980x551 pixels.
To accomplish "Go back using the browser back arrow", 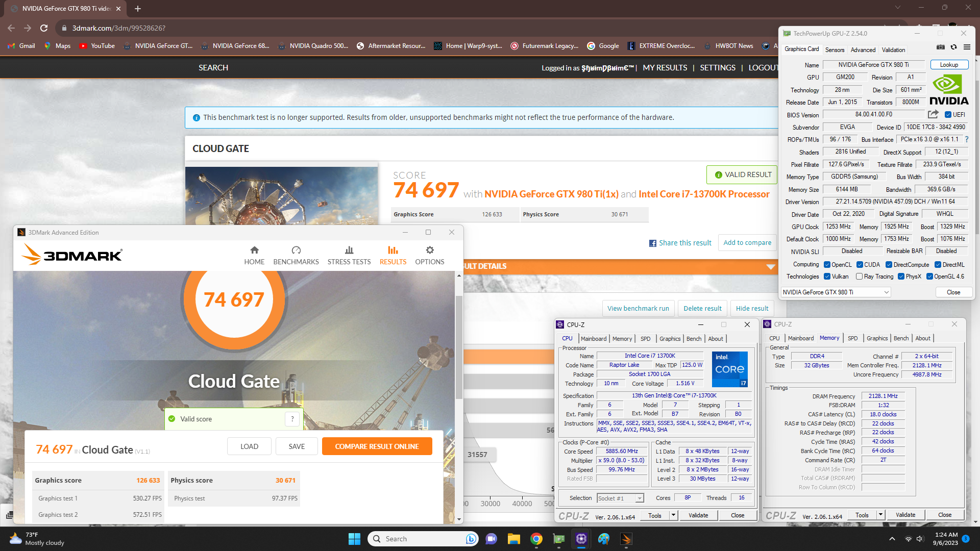I will click(11, 28).
